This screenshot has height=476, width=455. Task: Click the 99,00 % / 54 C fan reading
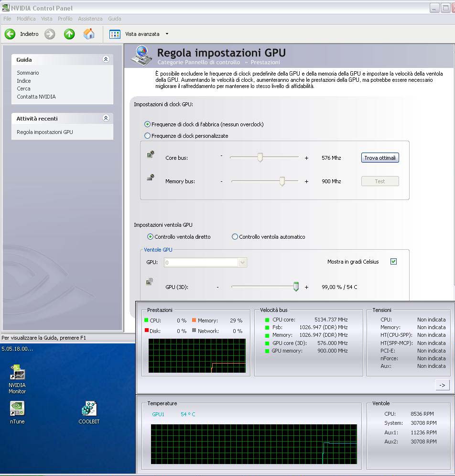coord(339,287)
